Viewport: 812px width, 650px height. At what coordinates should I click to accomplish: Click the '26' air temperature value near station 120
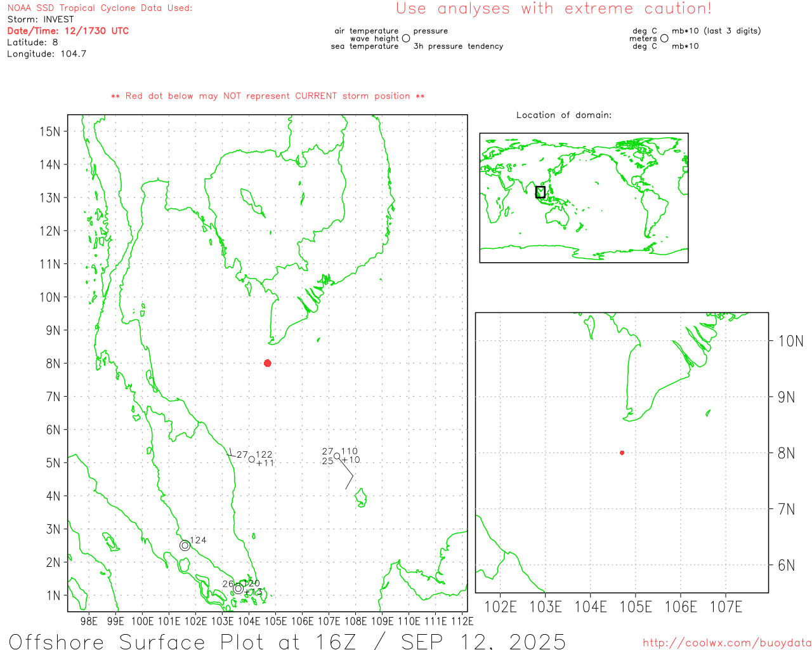tap(228, 583)
